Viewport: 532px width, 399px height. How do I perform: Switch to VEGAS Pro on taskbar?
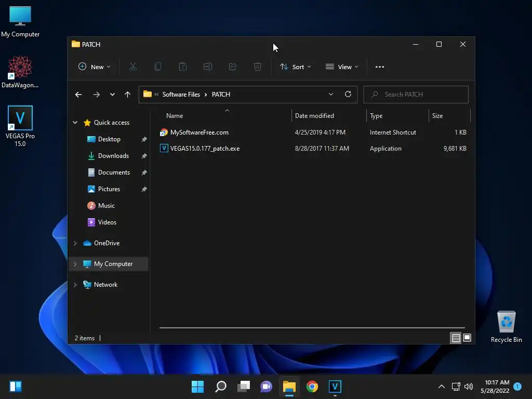coord(335,387)
